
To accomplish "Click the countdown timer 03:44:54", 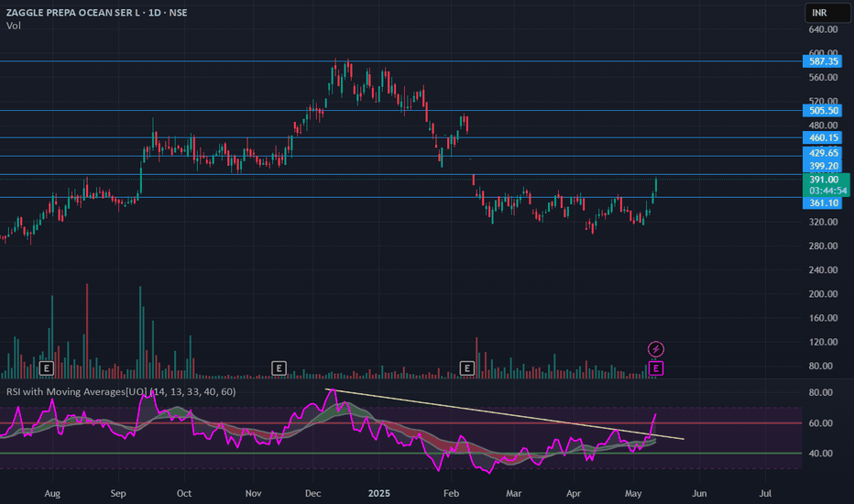I will pos(827,191).
